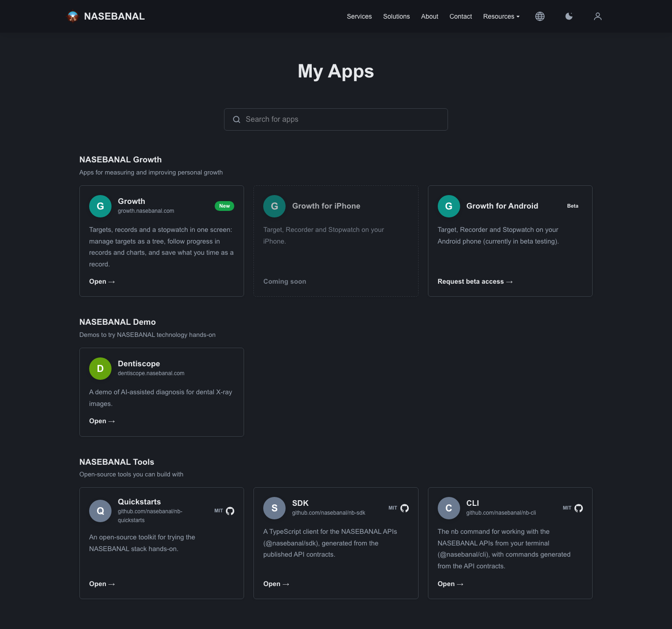Toggle dark mode moon icon

tap(569, 16)
